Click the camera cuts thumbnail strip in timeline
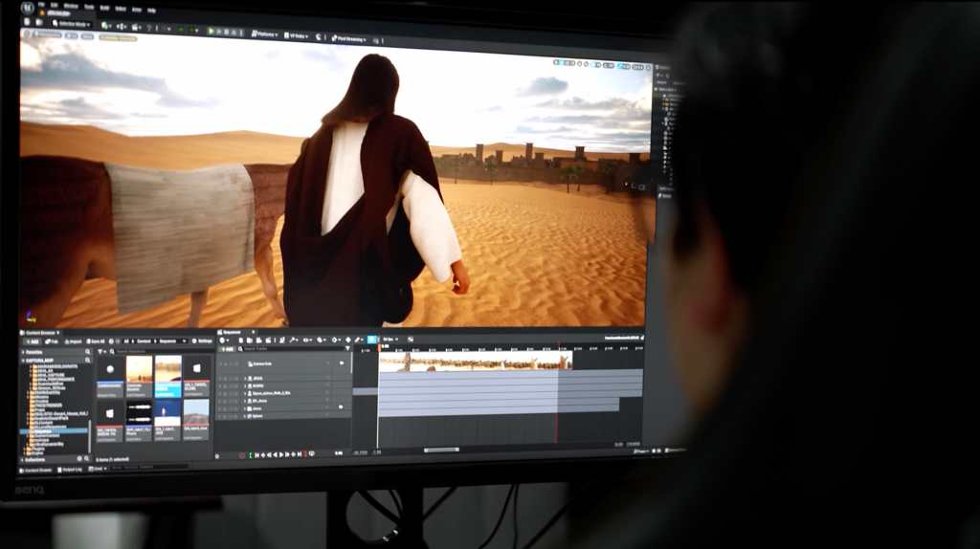 [x=475, y=361]
